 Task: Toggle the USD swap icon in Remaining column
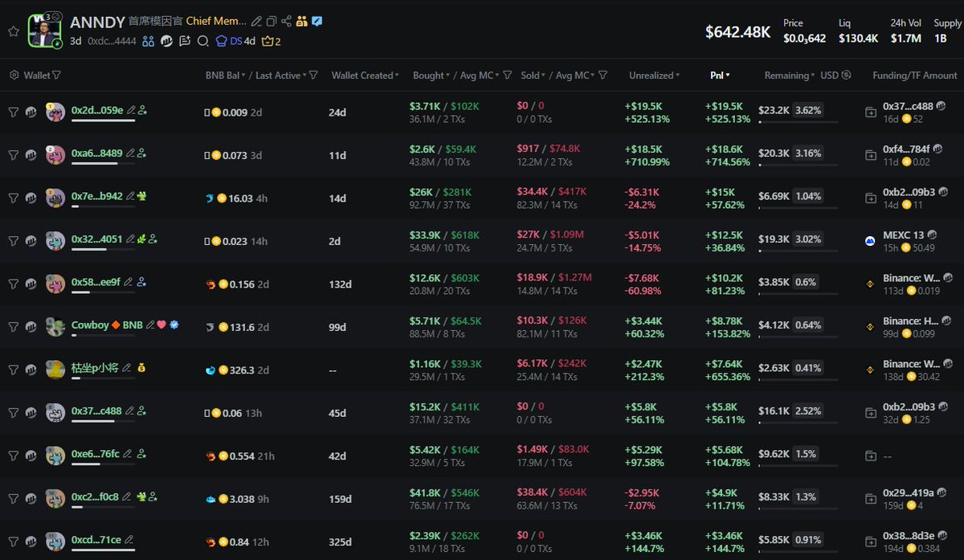click(x=845, y=76)
